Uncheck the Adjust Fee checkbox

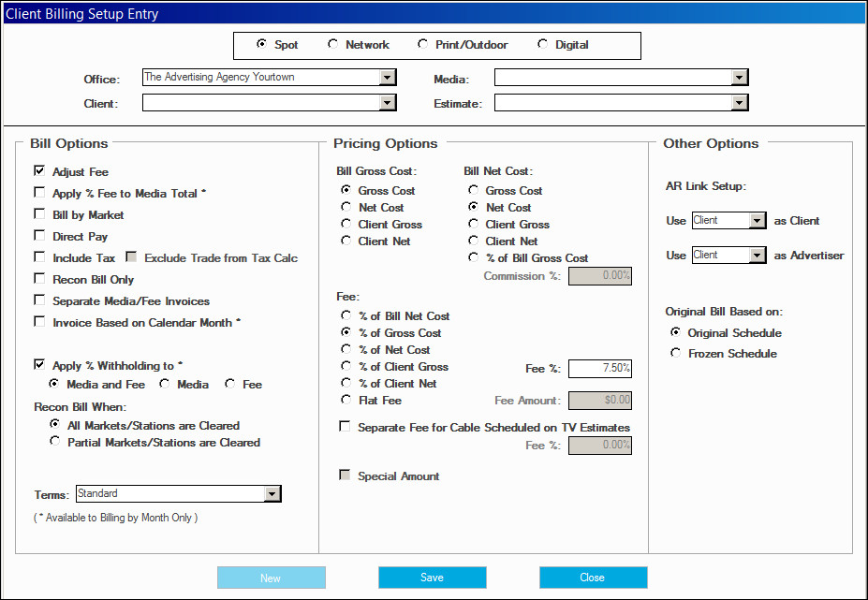pos(39,171)
